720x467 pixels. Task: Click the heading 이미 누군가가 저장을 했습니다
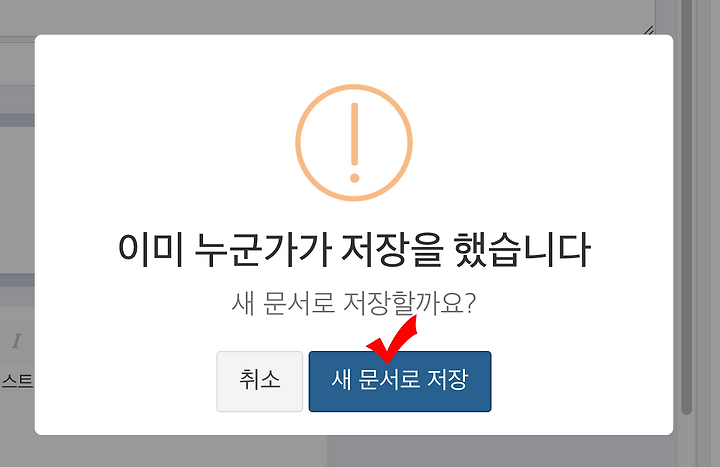(x=354, y=250)
